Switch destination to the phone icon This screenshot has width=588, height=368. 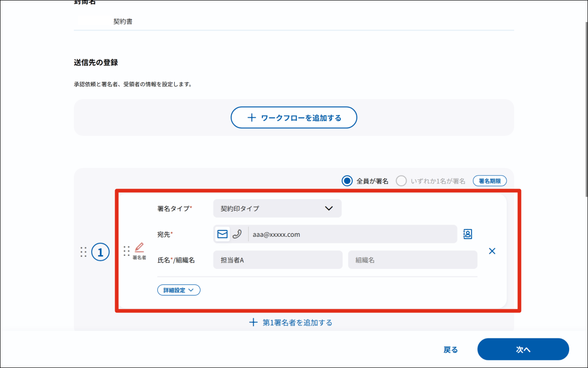tap(237, 234)
